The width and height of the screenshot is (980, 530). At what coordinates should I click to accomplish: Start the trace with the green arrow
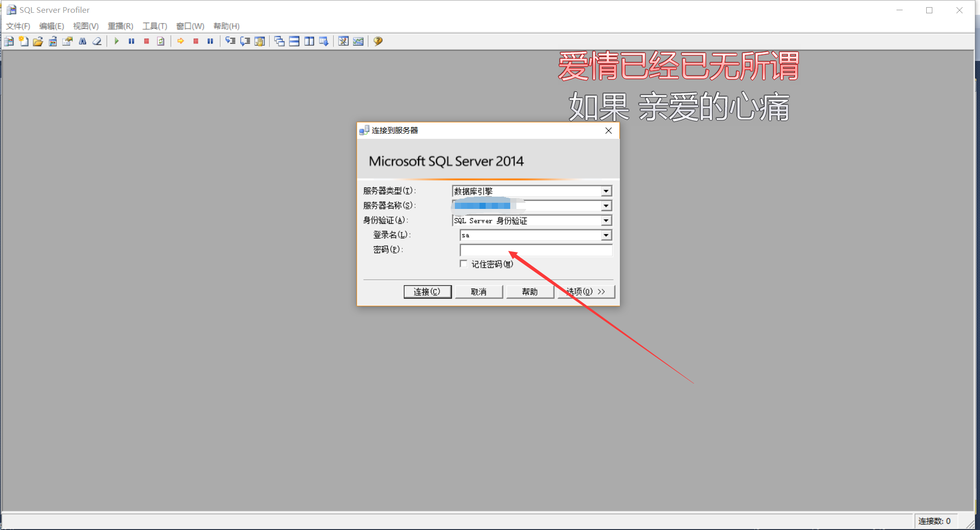click(x=117, y=41)
